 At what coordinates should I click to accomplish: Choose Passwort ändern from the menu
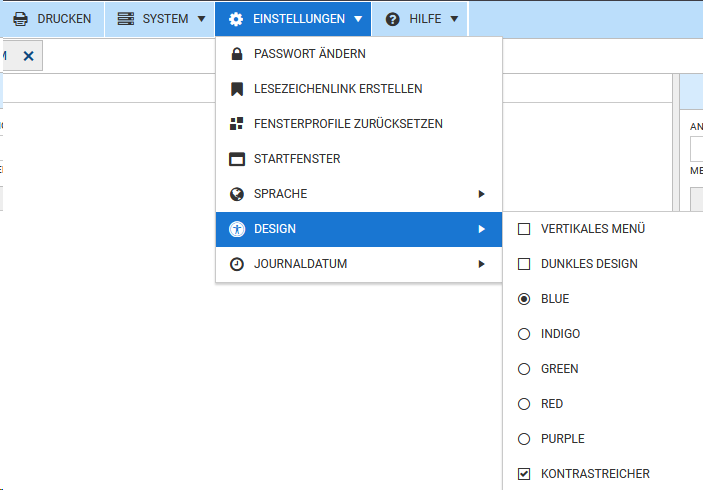(x=359, y=54)
